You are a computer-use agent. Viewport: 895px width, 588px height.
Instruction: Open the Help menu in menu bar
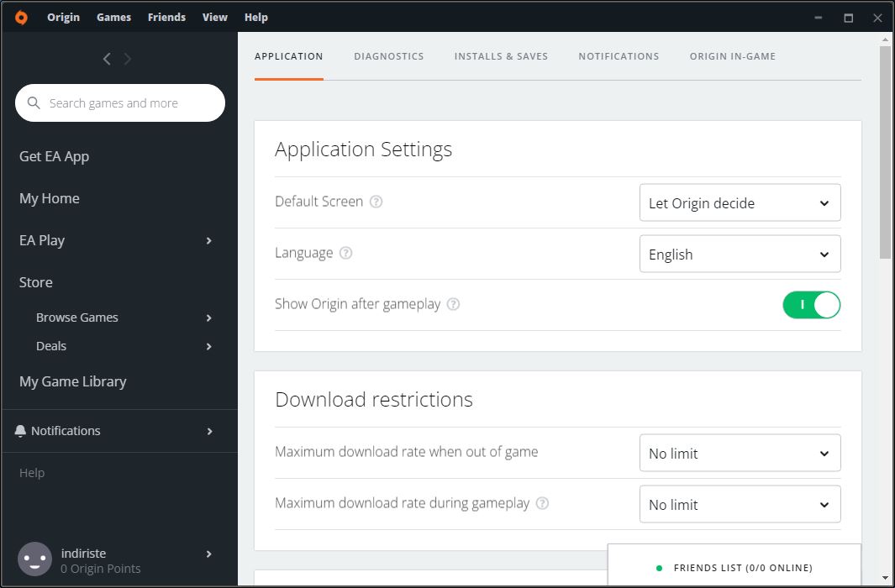click(255, 17)
